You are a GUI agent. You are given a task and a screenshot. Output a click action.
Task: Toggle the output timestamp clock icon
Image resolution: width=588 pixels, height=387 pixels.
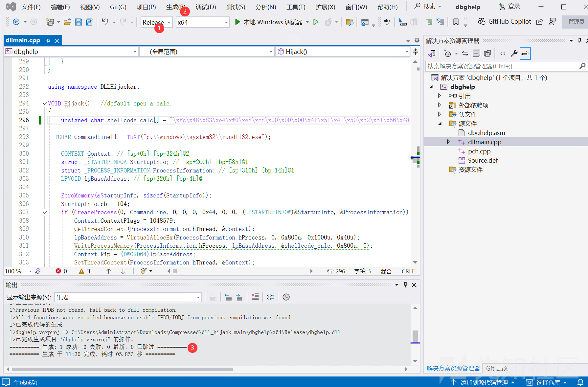[286, 297]
